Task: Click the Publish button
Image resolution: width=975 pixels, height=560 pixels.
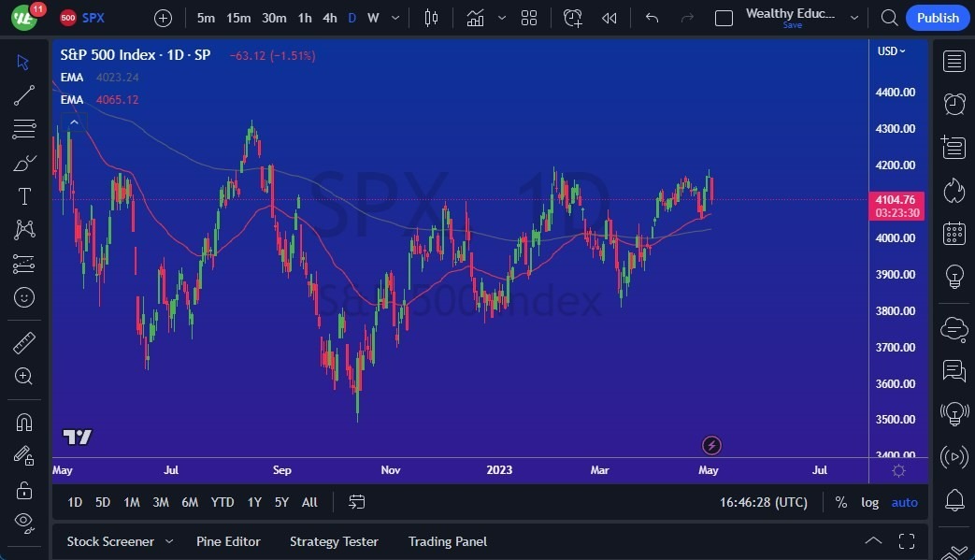Action: tap(938, 17)
